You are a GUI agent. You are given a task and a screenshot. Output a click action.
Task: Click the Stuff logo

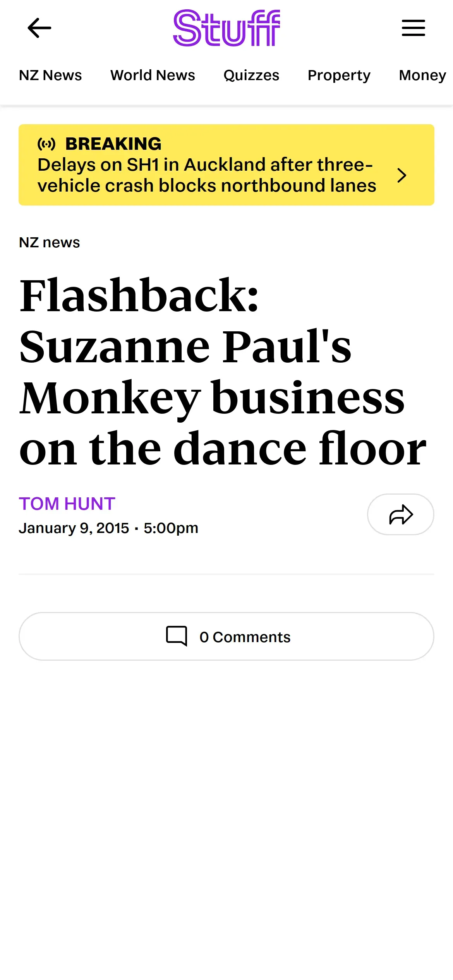[x=226, y=28]
